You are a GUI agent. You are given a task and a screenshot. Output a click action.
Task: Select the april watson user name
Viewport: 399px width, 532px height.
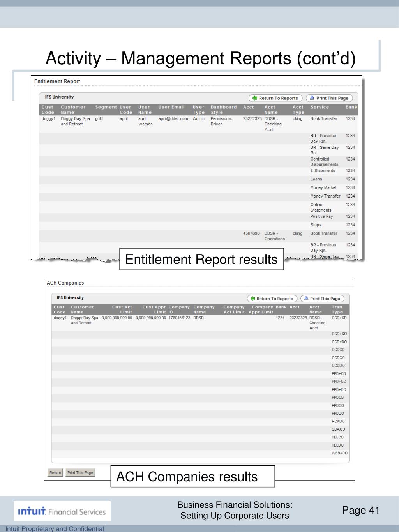(x=145, y=122)
